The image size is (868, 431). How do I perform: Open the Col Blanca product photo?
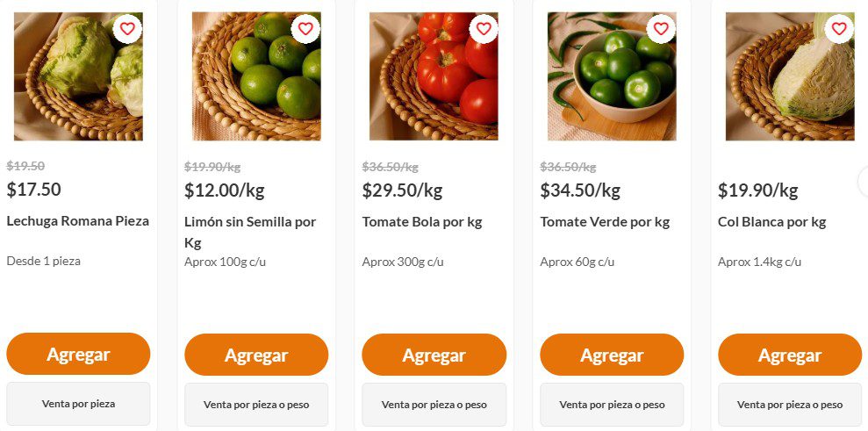click(790, 76)
